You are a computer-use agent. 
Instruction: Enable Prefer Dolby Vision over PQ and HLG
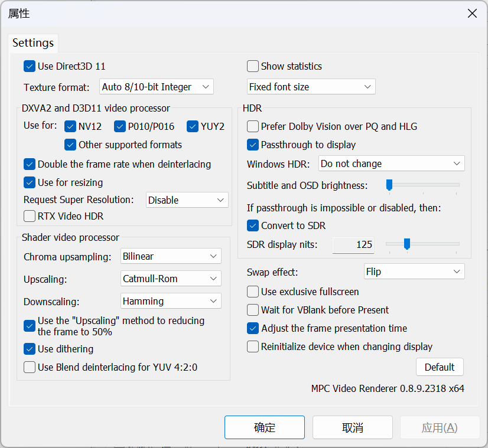[253, 126]
